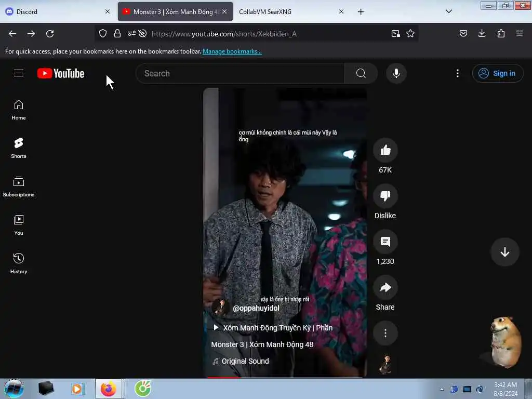This screenshot has height=399, width=532.
Task: Close the Discord tab
Action: click(108, 11)
